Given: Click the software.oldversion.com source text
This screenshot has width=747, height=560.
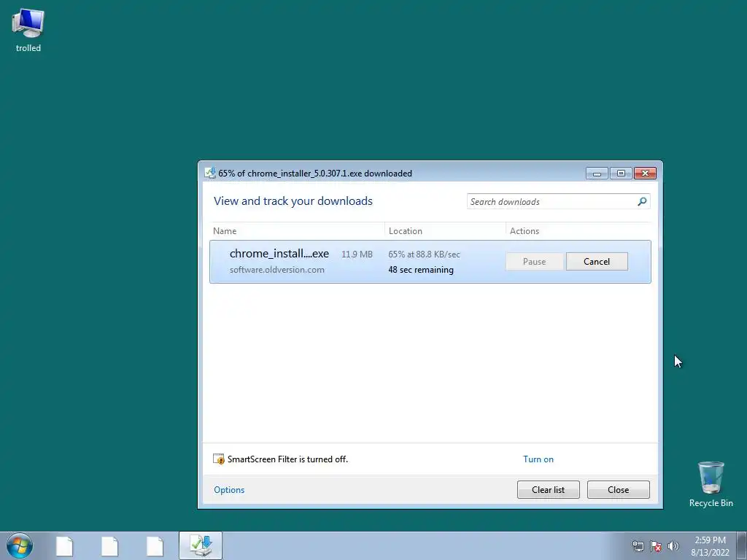Looking at the screenshot, I should 276,270.
